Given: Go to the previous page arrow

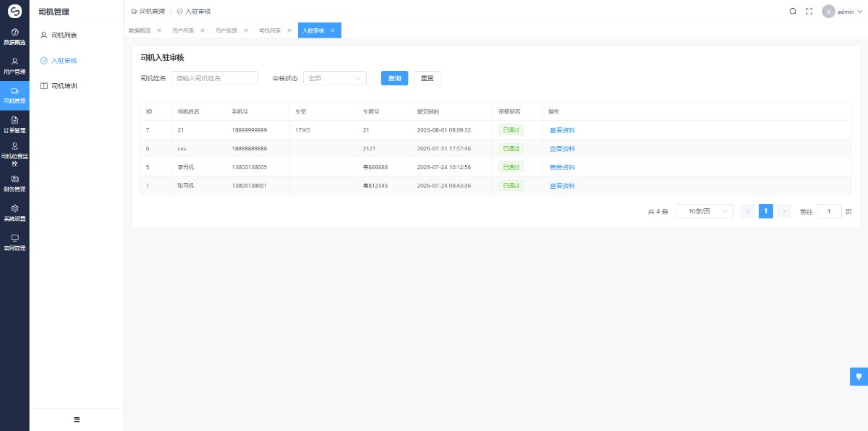Looking at the screenshot, I should [749, 211].
